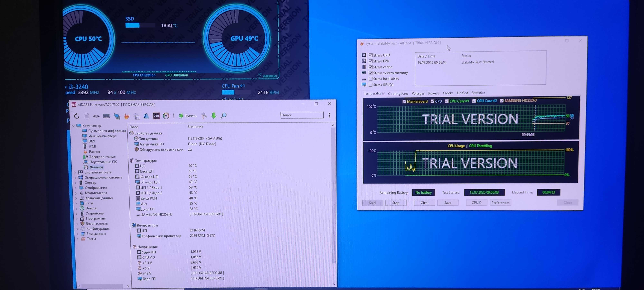Screen dimensions: 644x290
Task: Expand the DirectX tree node
Action: coord(76,208)
